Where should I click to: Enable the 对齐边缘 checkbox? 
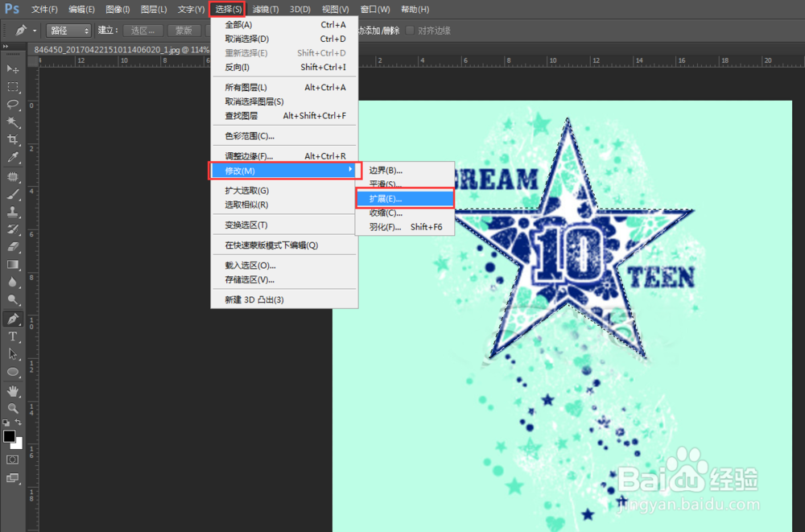point(408,31)
